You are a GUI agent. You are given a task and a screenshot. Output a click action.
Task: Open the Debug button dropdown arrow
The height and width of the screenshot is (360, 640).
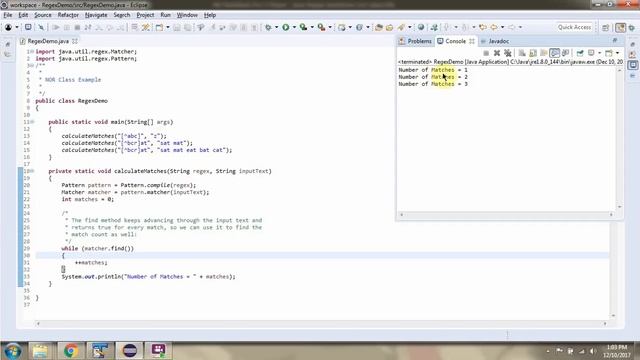(x=276, y=27)
